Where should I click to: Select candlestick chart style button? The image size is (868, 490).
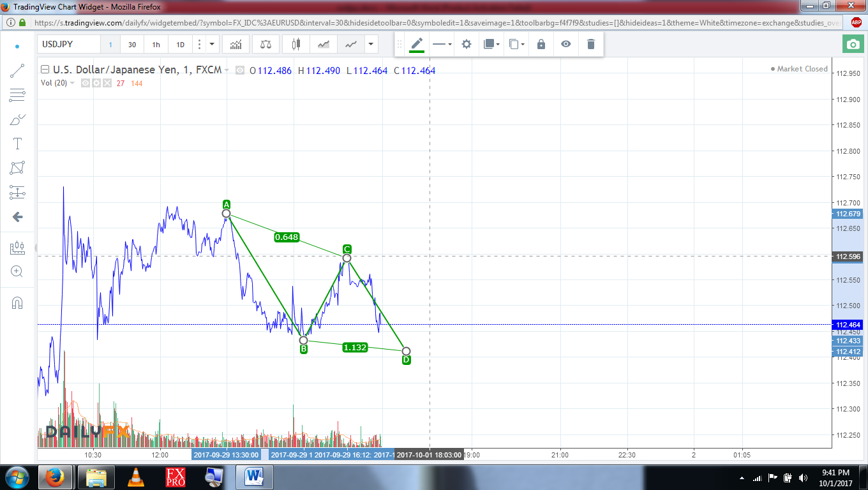(295, 45)
